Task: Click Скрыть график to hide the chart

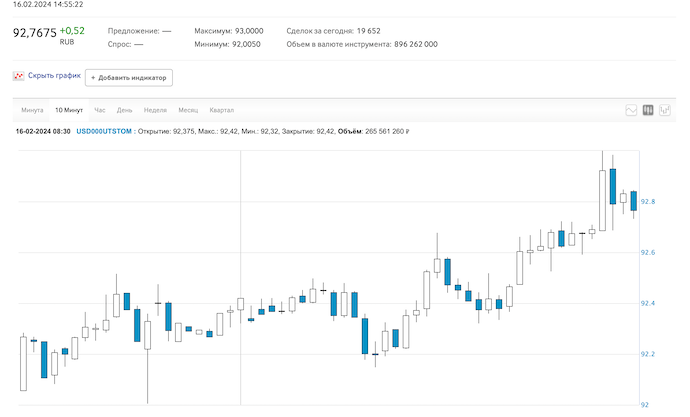Action: pos(53,76)
